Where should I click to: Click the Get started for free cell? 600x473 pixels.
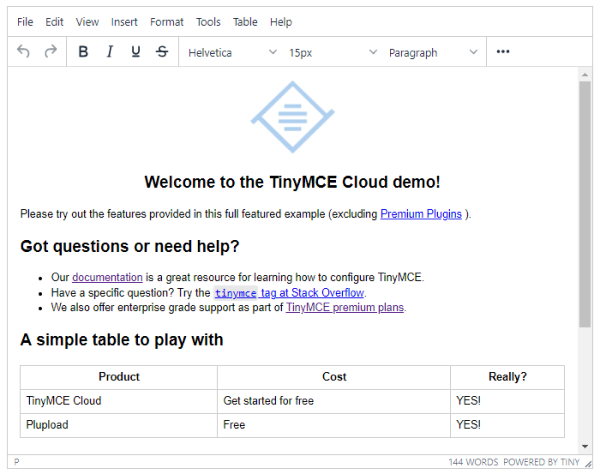point(334,401)
